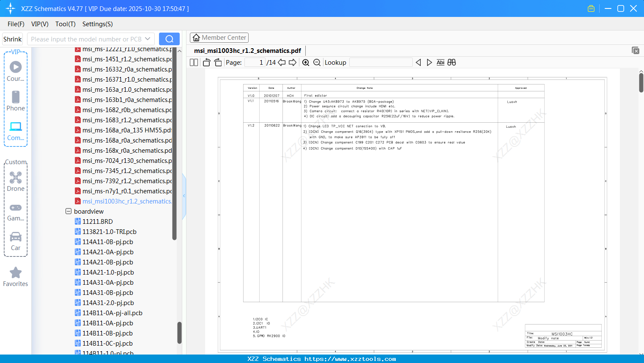The width and height of the screenshot is (644, 363).
Task: Go to previous page arrow
Action: 282,63
